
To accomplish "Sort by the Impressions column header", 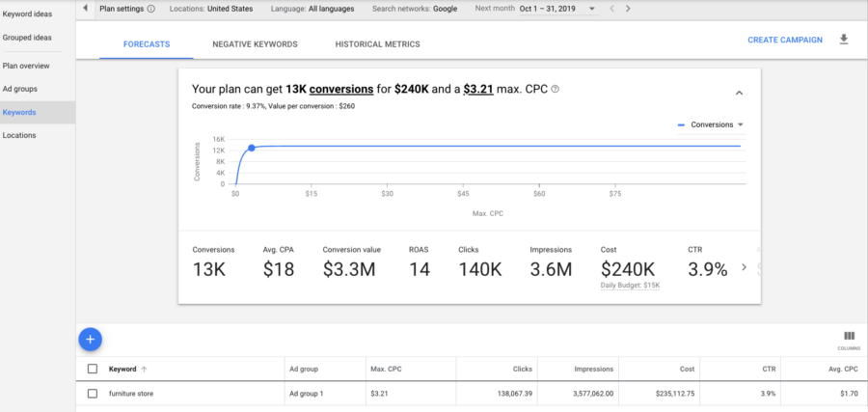I will (594, 369).
